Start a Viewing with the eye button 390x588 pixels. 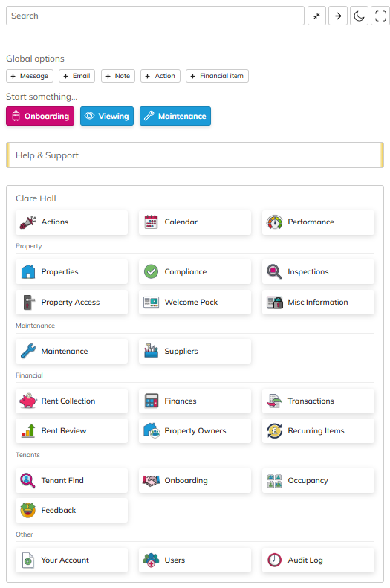click(x=107, y=116)
